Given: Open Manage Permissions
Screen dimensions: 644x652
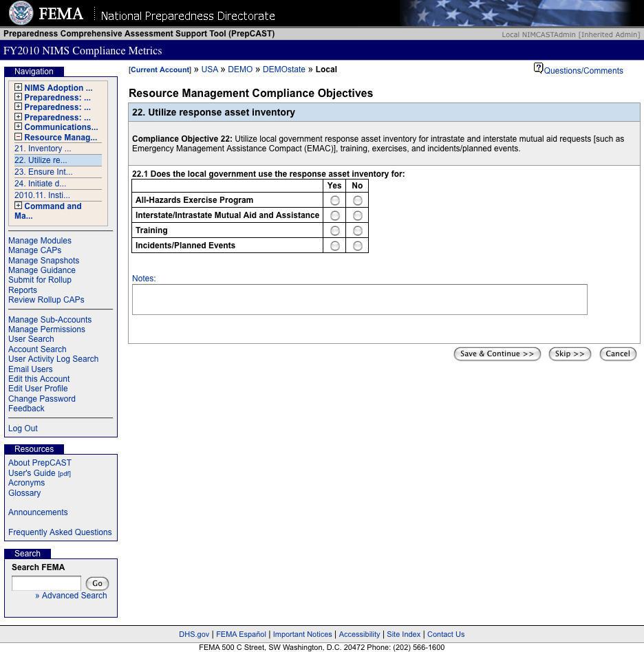Looking at the screenshot, I should pyautogui.click(x=47, y=329).
